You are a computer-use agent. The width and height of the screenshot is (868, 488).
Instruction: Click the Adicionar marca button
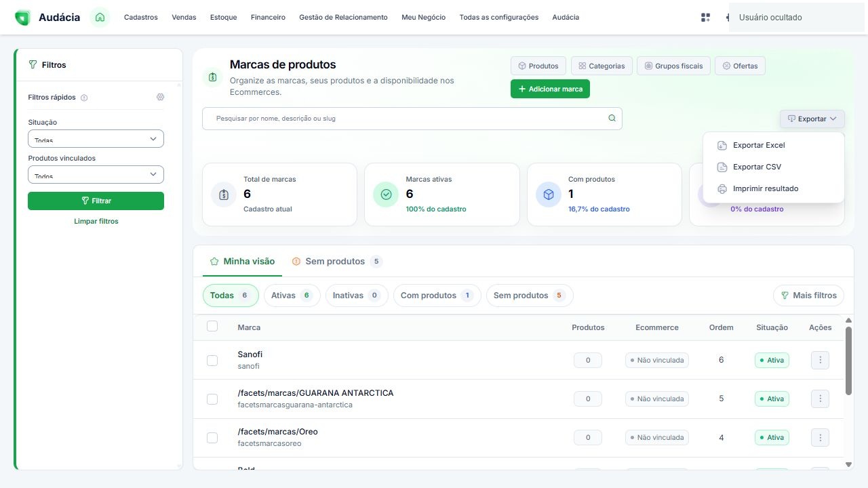click(x=550, y=89)
